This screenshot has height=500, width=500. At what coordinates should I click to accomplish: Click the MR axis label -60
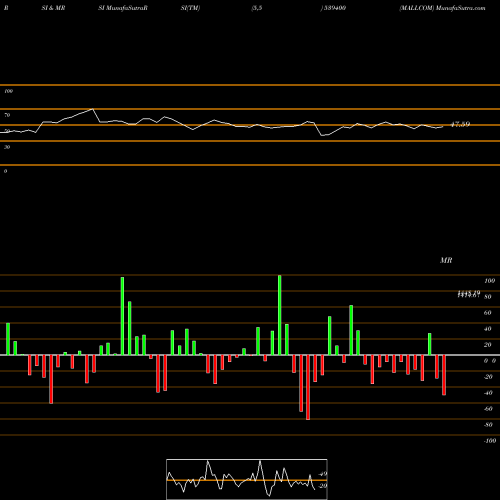[488, 409]
